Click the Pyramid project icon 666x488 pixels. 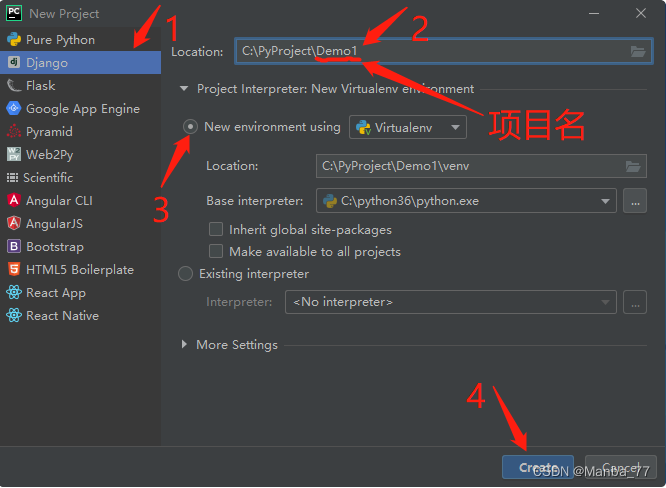coord(14,131)
